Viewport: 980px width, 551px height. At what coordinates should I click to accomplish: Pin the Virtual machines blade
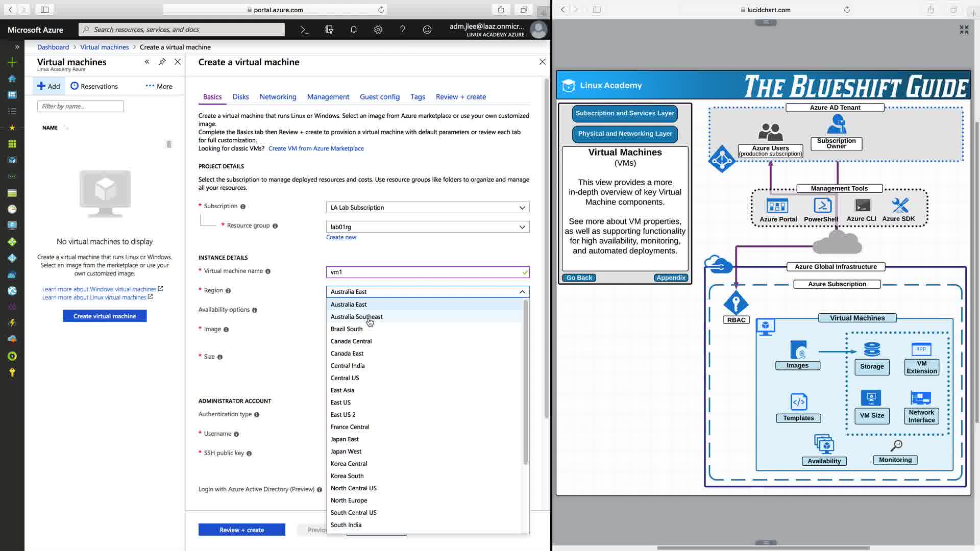pyautogui.click(x=162, y=62)
